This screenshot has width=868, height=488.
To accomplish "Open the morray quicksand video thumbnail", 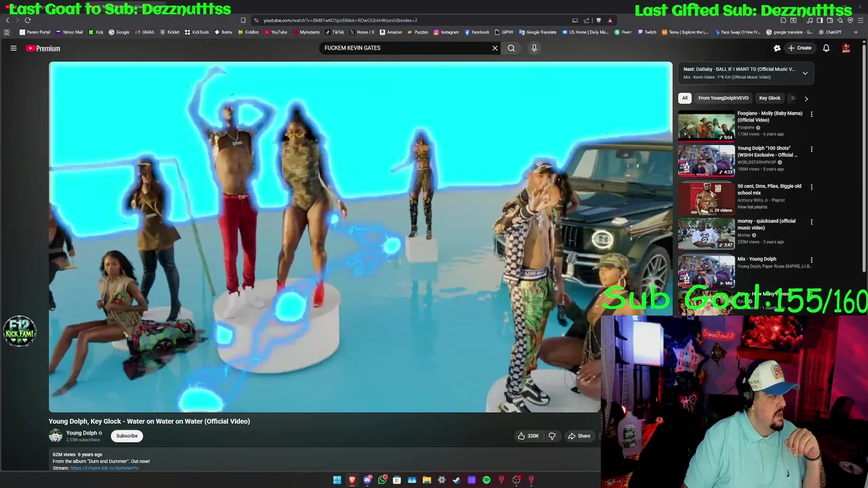I will 706,234.
